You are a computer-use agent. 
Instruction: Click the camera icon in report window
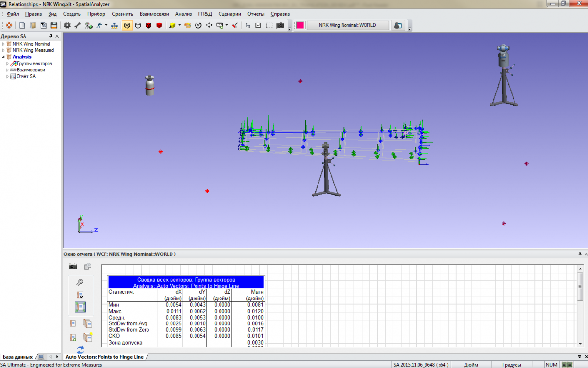pos(73,266)
